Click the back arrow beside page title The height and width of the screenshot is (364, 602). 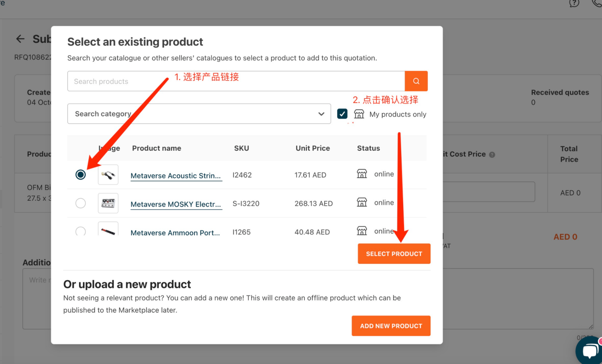(20, 39)
